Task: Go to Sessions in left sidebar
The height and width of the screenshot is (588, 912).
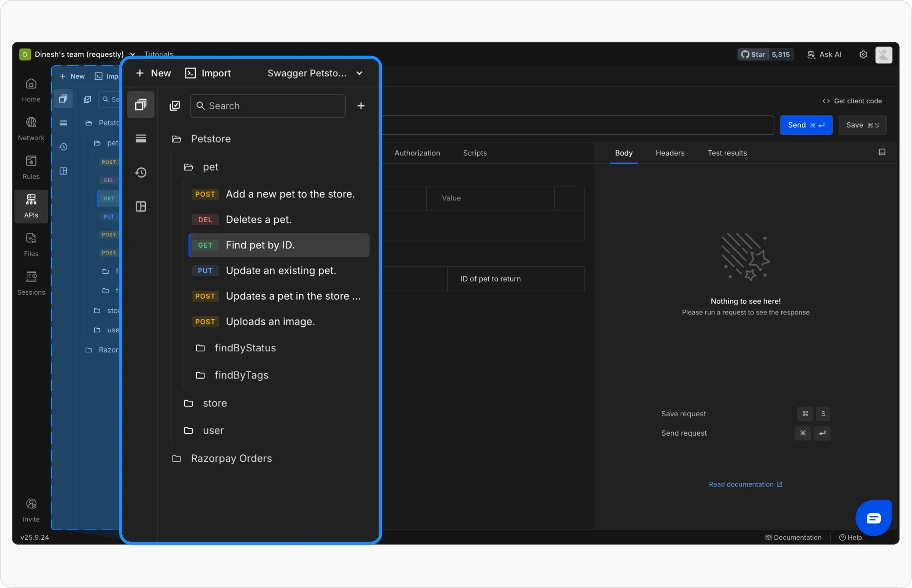Action: [x=31, y=283]
